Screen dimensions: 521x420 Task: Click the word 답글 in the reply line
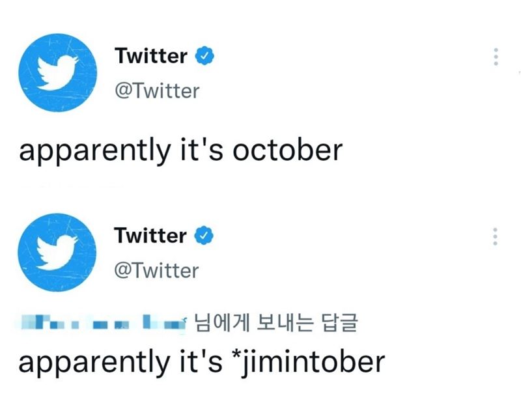tap(339, 322)
